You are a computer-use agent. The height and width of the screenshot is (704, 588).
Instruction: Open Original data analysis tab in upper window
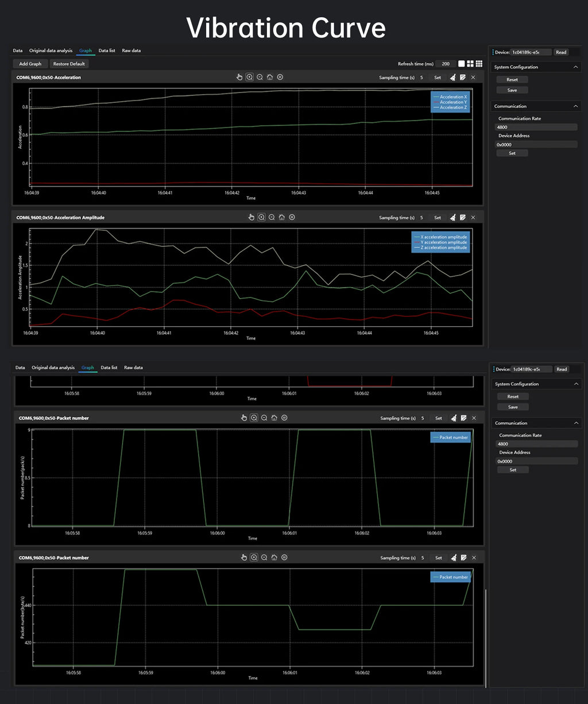point(51,51)
